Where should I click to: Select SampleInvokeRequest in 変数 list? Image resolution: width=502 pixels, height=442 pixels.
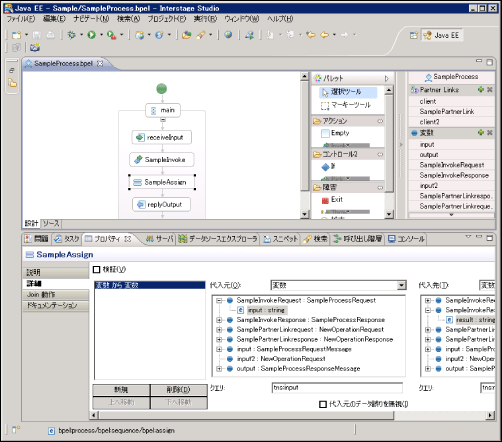point(452,165)
